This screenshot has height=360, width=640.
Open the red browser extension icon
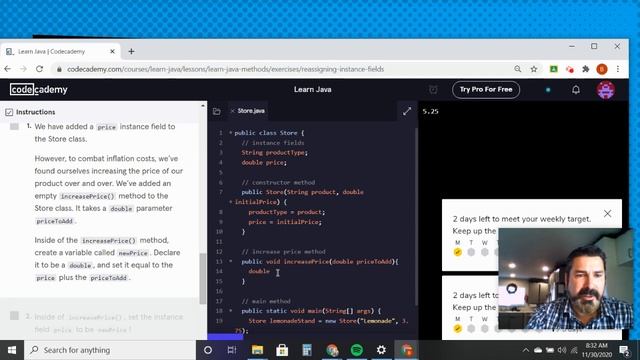[570, 69]
